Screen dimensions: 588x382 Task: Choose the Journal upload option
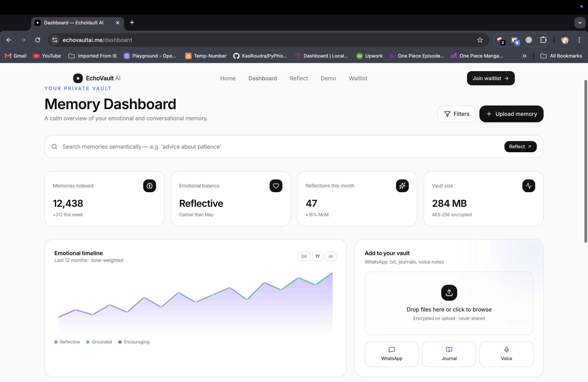(x=449, y=354)
